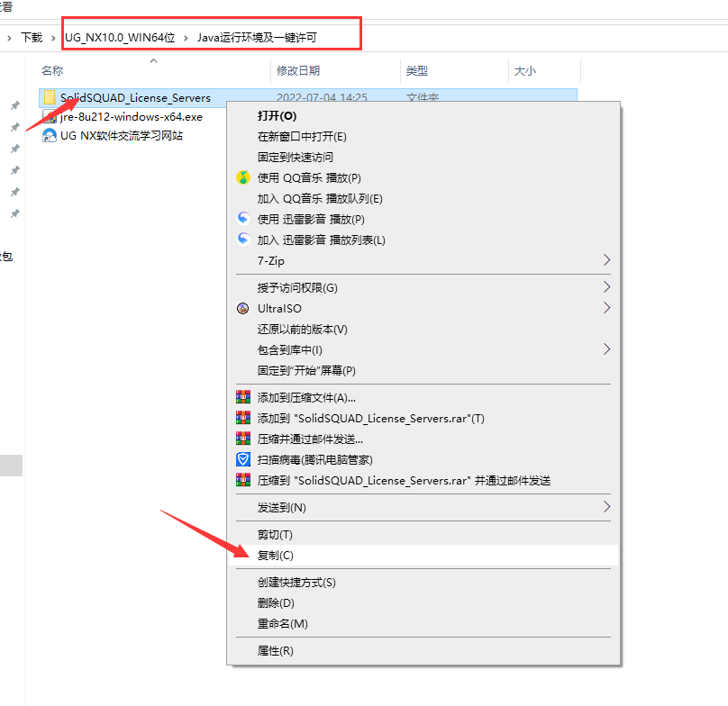The image size is (728, 706).
Task: Click WinRAR icon beside 添加到压缩文件(A)...
Action: pyautogui.click(x=243, y=397)
